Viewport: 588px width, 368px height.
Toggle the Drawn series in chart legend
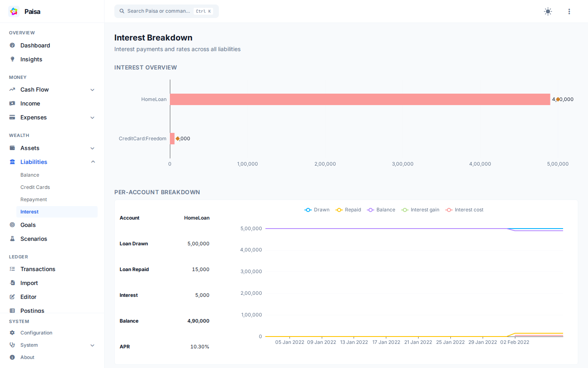click(317, 210)
